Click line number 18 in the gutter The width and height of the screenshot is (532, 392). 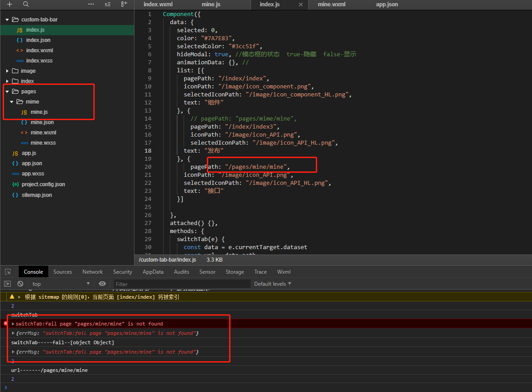148,150
